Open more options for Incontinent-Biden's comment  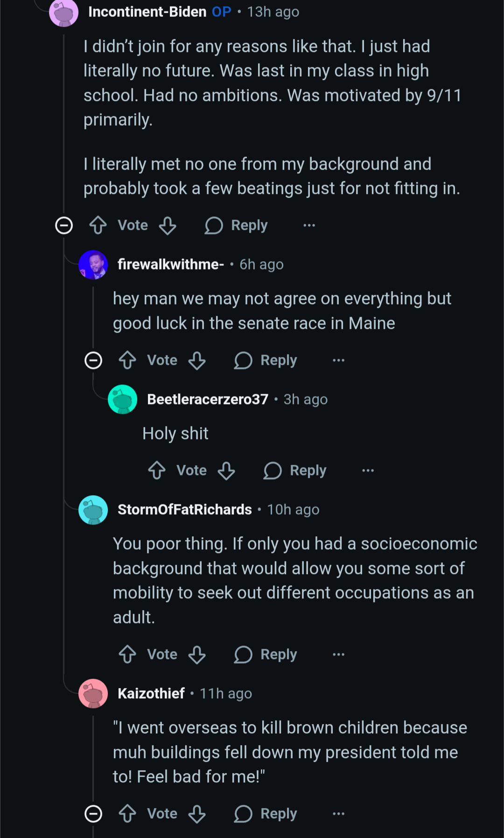(309, 225)
